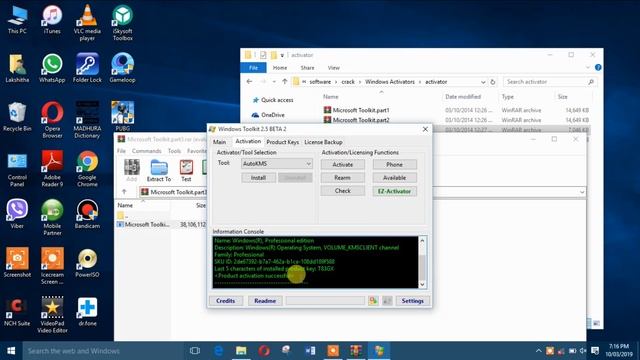This screenshot has height=360, width=640.
Task: Open VideoPad Video Editor icon
Action: [x=52, y=314]
